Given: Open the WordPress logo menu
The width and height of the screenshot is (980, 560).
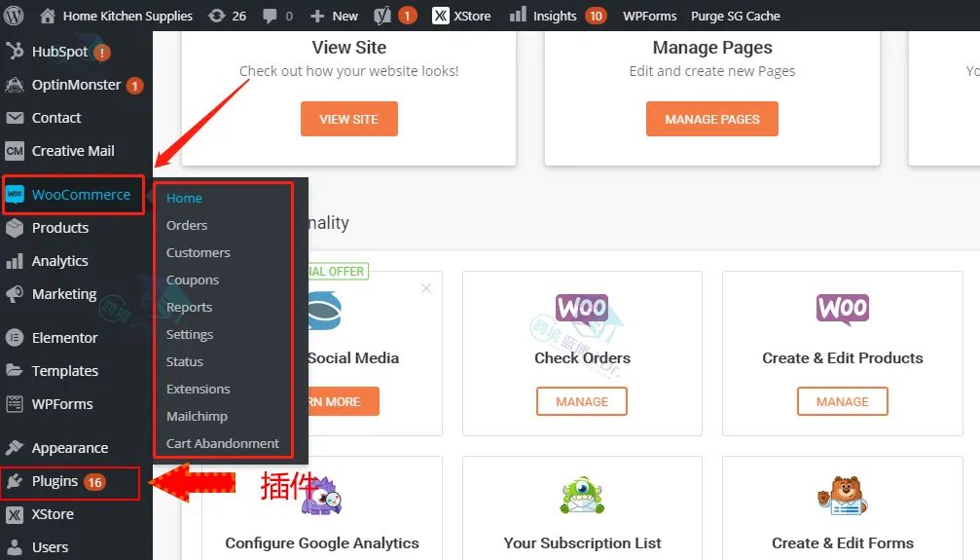Looking at the screenshot, I should tap(14, 15).
